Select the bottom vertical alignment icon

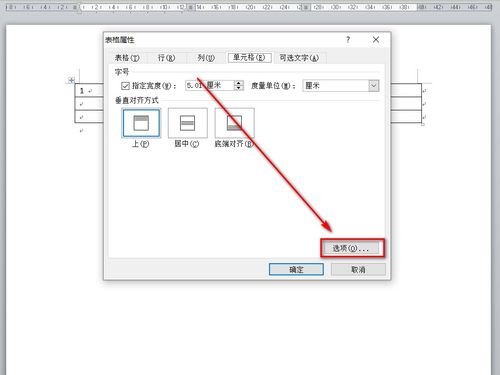pos(234,123)
